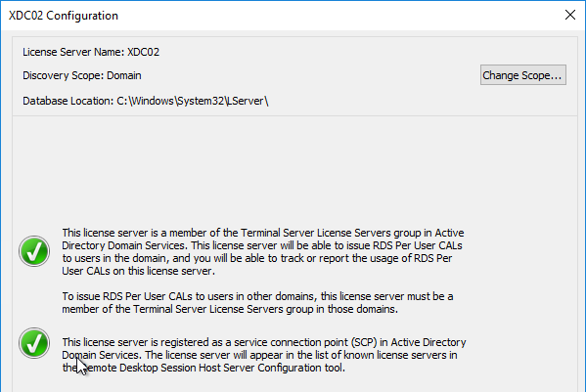The height and width of the screenshot is (392, 586).
Task: Click the line ending "group in those domains."
Action: pos(230,309)
